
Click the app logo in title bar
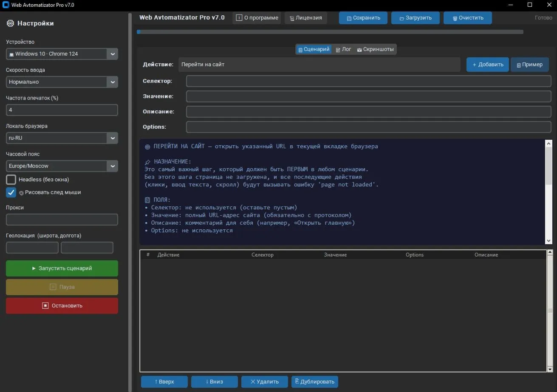pos(6,5)
